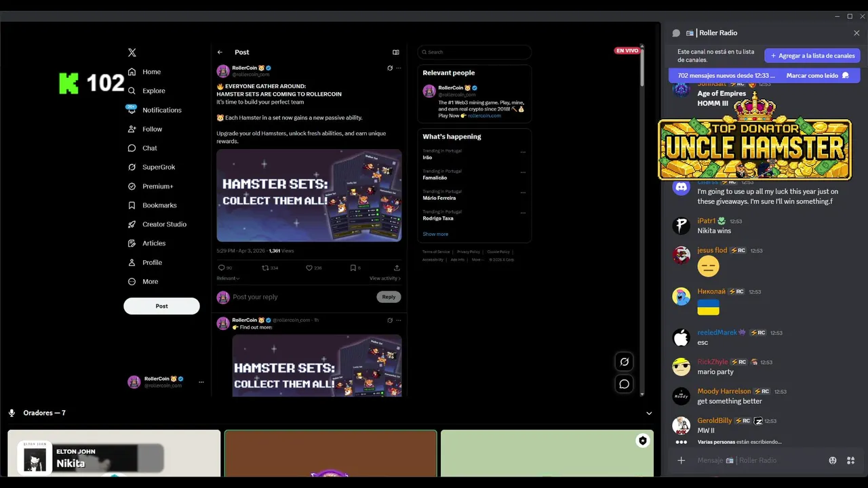Viewport: 868px width, 488px height.
Task: Open Privacy Policy footer link
Action: tap(469, 251)
